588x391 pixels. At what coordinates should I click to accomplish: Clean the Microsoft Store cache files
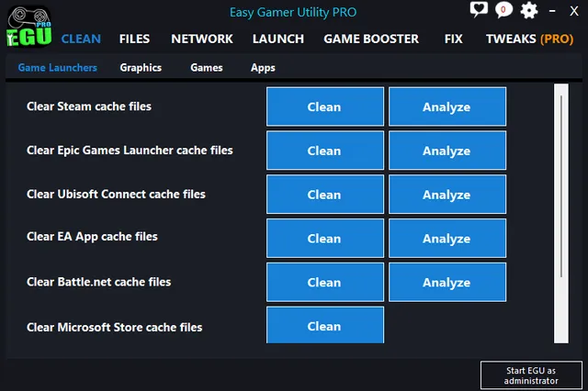click(325, 325)
